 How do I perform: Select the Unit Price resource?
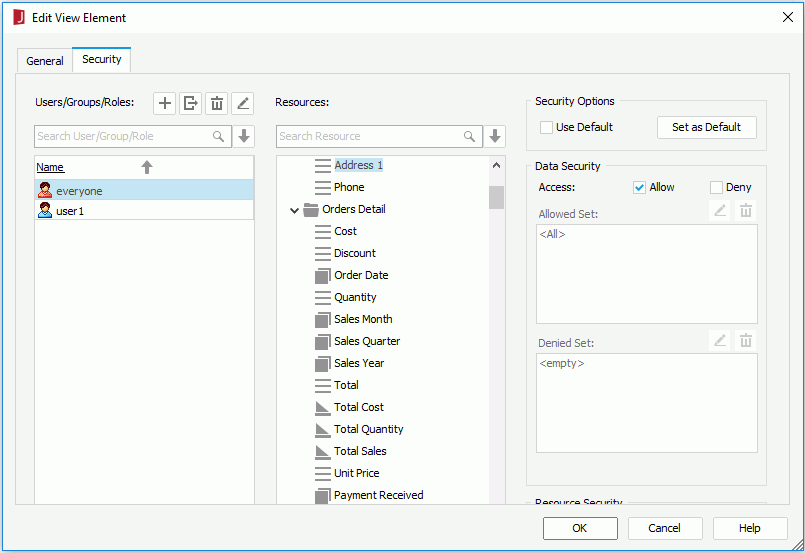357,473
